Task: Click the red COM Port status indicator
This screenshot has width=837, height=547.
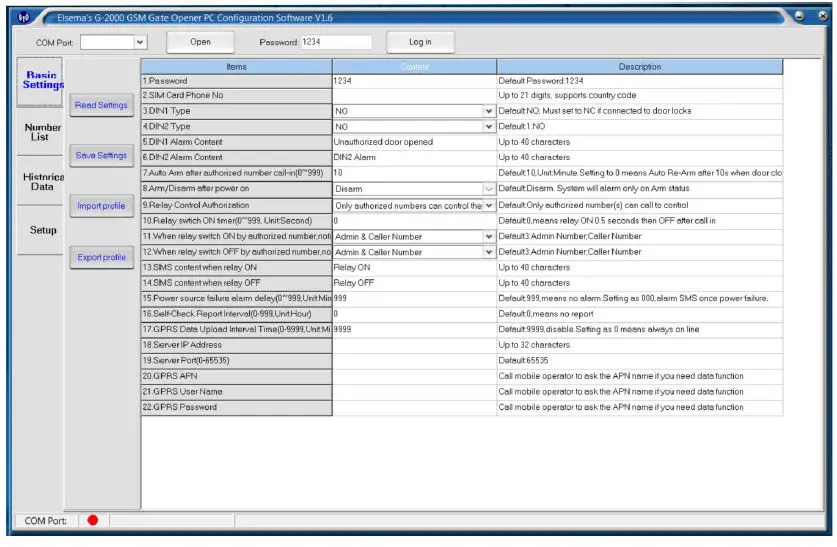Action: (93, 520)
